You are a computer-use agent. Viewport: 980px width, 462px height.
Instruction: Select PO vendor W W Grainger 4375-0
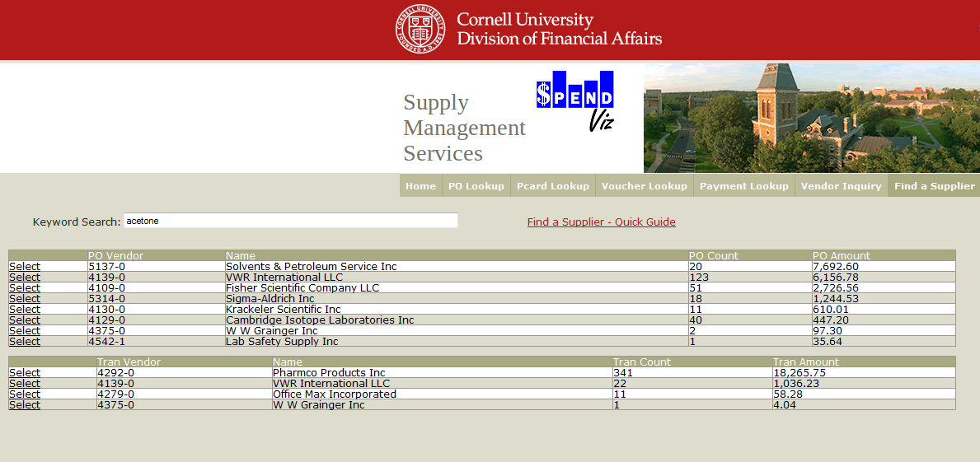[25, 330]
